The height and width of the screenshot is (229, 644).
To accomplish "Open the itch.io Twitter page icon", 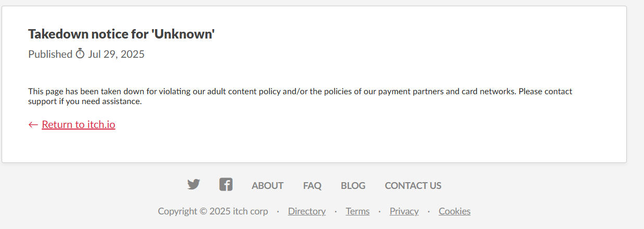I will [194, 185].
